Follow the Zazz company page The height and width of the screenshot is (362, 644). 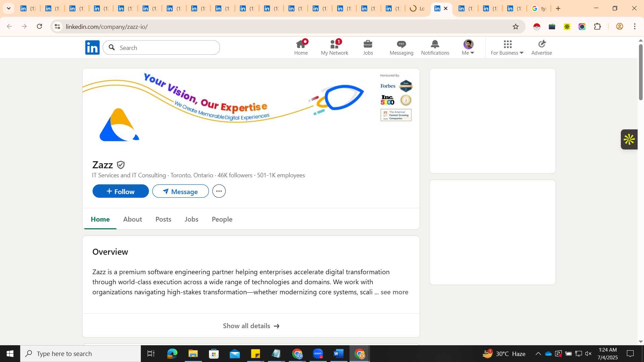pyautogui.click(x=120, y=191)
